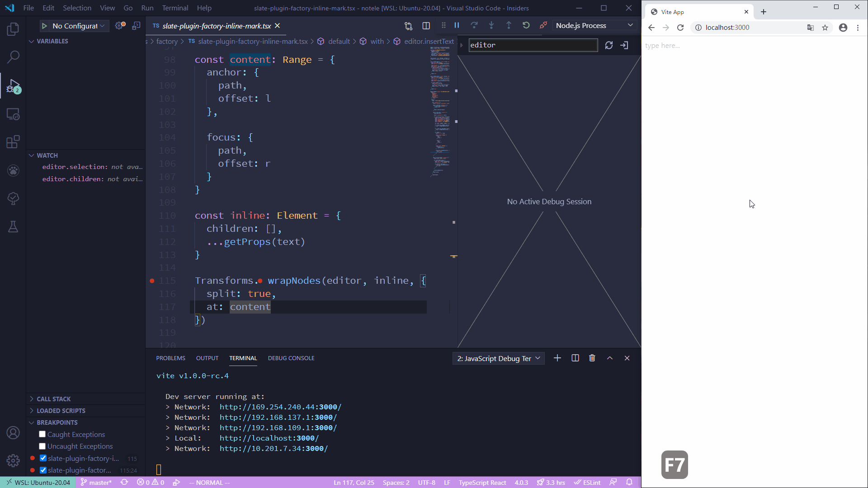
Task: Open JavaScript Debug Terminal selector dropdown
Action: coord(498,358)
